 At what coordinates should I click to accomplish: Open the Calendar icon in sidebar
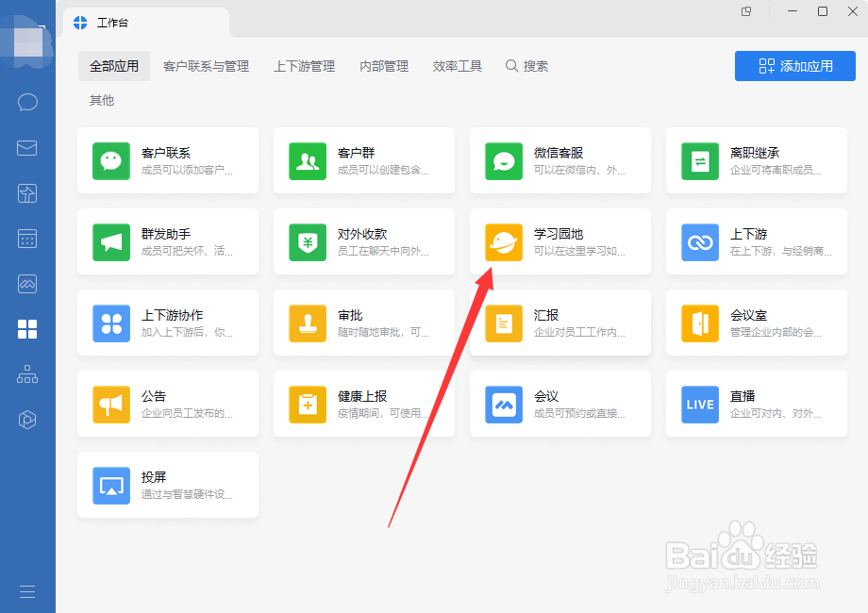click(27, 239)
